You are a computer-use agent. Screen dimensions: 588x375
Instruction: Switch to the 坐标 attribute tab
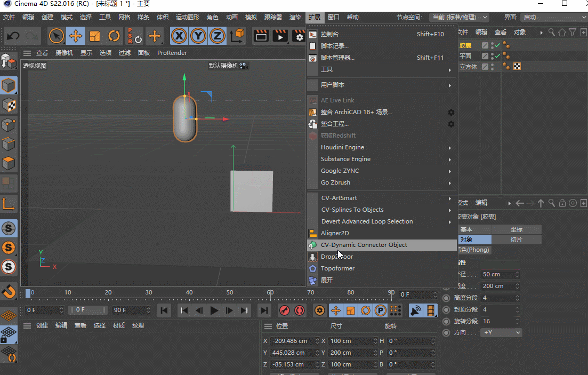click(x=517, y=229)
